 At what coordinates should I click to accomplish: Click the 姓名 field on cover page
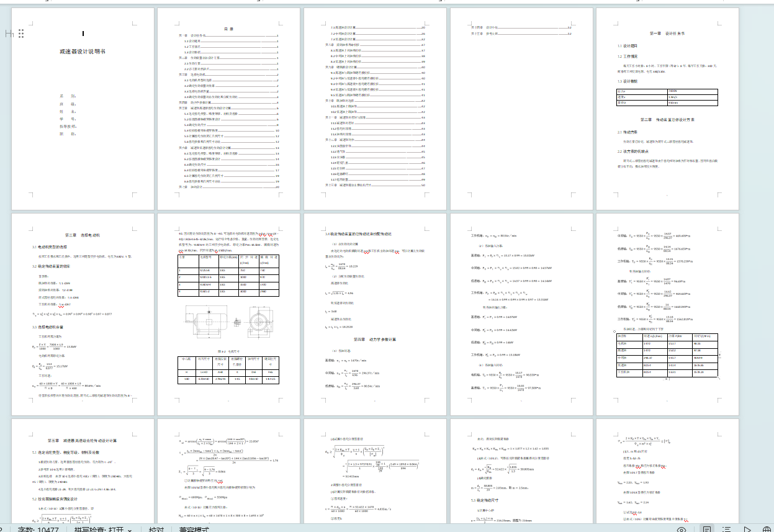[68, 111]
